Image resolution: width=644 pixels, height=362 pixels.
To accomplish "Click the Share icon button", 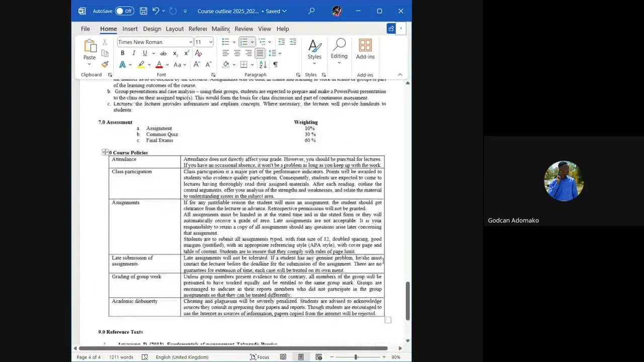I will (x=391, y=29).
